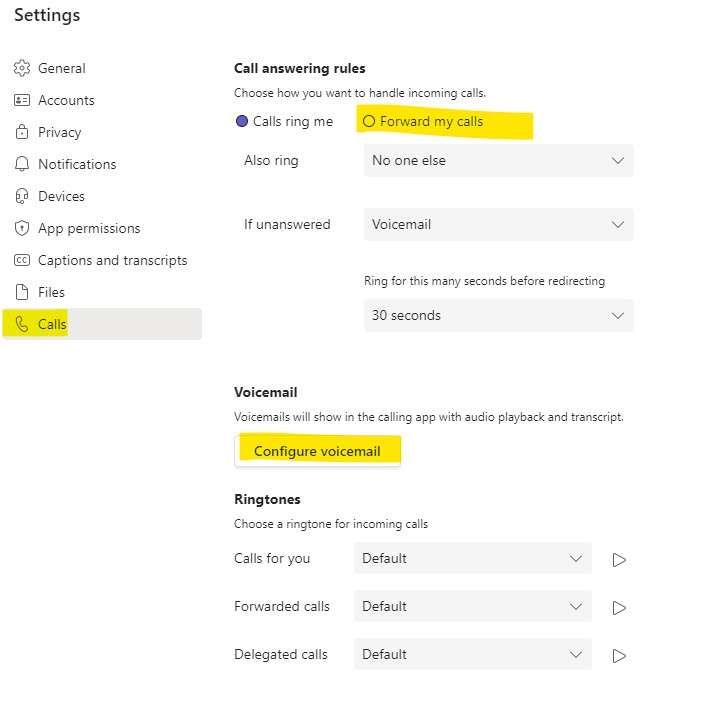706x701 pixels.
Task: Click the Captions and transcripts CC icon
Action: coord(22,260)
